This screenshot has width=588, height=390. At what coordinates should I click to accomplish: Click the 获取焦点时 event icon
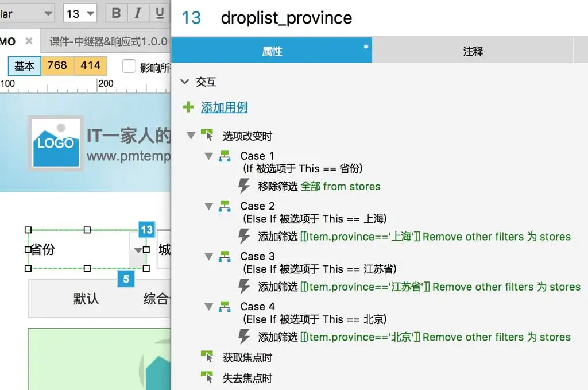(x=207, y=357)
